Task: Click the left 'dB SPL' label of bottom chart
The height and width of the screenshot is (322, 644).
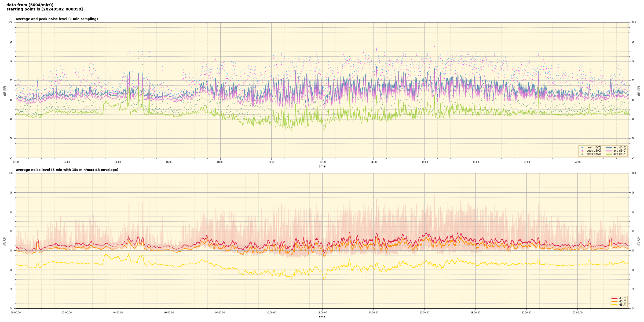Action: [x=5, y=241]
